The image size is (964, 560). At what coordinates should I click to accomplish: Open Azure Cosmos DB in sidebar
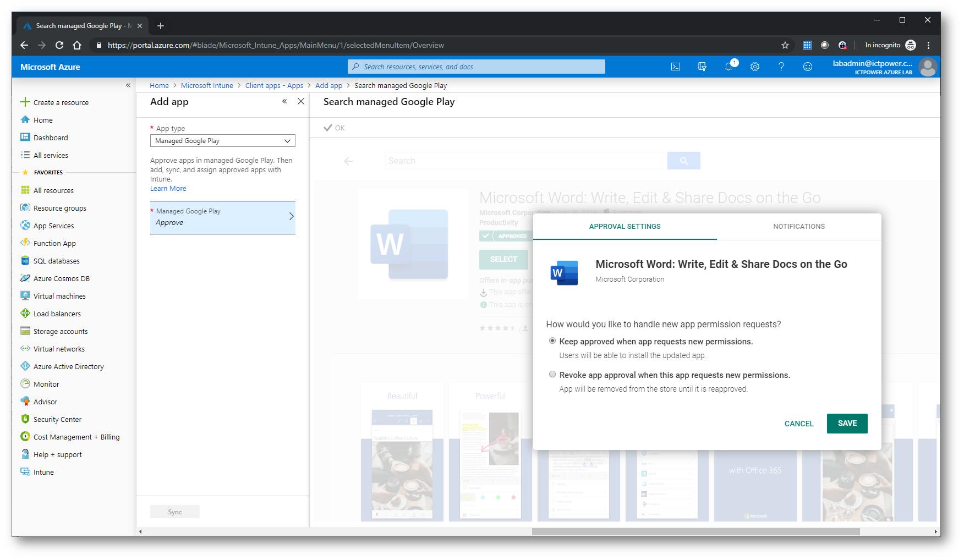[x=61, y=278]
